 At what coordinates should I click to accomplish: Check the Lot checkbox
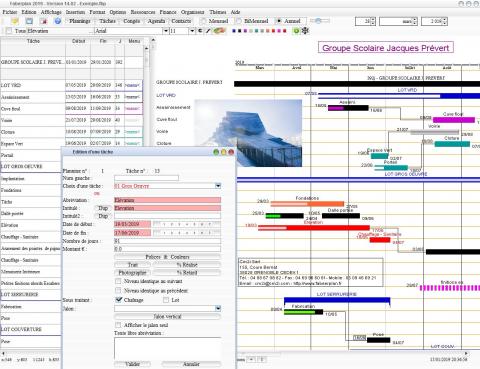tap(166, 300)
